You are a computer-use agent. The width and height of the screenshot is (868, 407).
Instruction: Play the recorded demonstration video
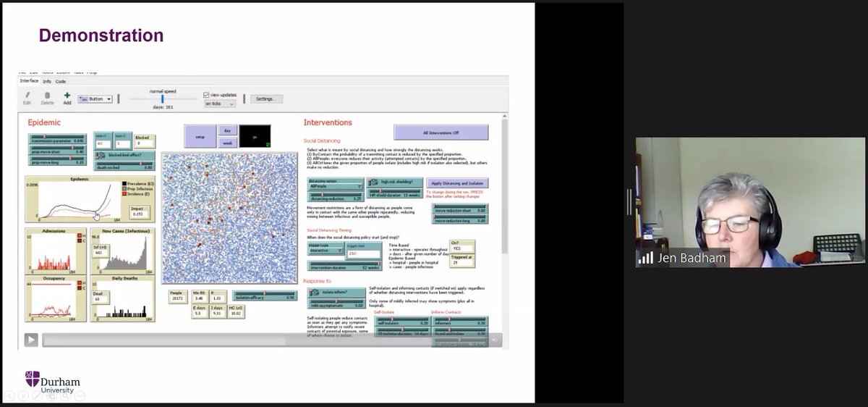point(31,339)
